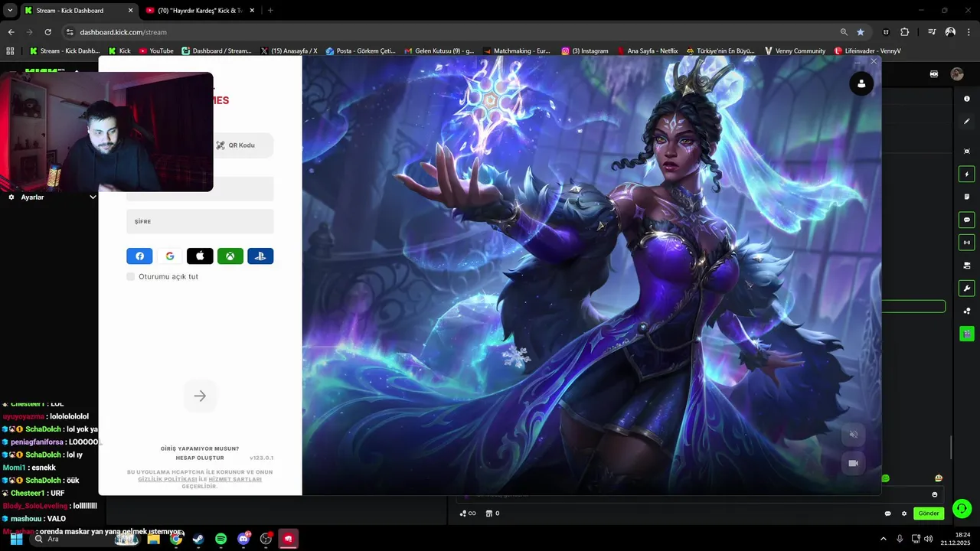Open the Kick bookmark

coord(119,51)
